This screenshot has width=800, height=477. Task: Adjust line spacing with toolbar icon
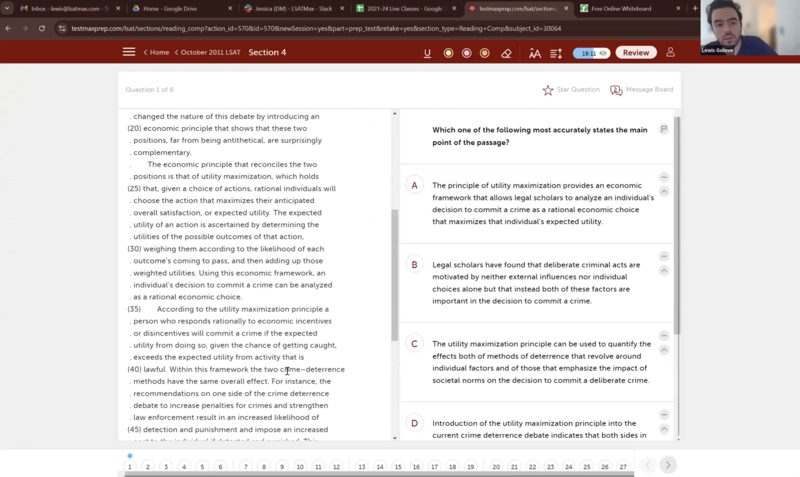pyautogui.click(x=554, y=53)
